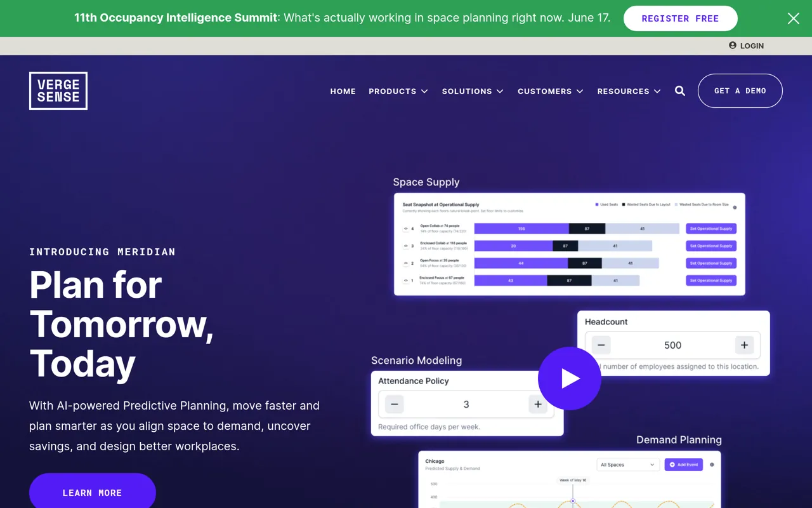Click 'Required office days per week.' text
This screenshot has width=812, height=508.
(429, 427)
